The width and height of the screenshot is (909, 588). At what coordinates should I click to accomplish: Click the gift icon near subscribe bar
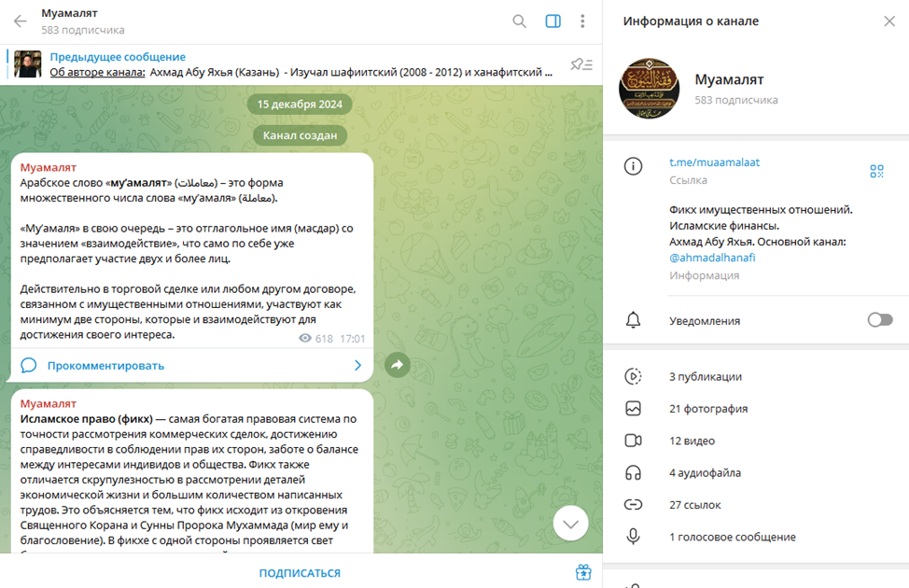[583, 572]
